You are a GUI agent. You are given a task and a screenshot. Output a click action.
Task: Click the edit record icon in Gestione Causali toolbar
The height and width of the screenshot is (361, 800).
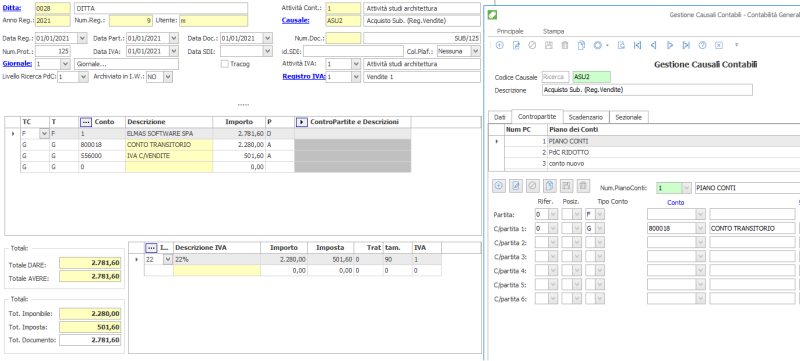pyautogui.click(x=516, y=45)
